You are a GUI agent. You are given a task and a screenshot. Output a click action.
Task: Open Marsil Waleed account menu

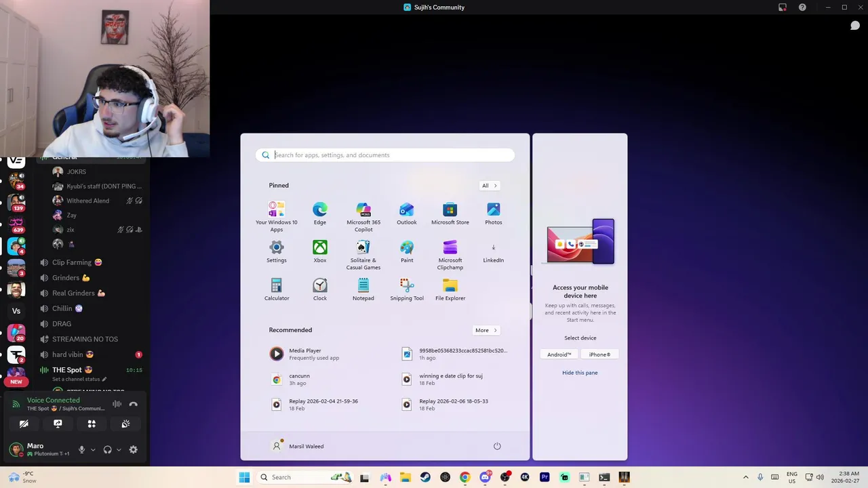(x=298, y=446)
